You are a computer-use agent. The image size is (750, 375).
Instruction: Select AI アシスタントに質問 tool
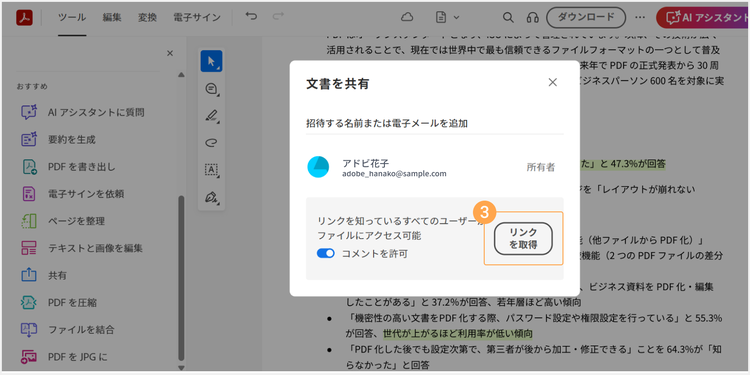pos(83,112)
